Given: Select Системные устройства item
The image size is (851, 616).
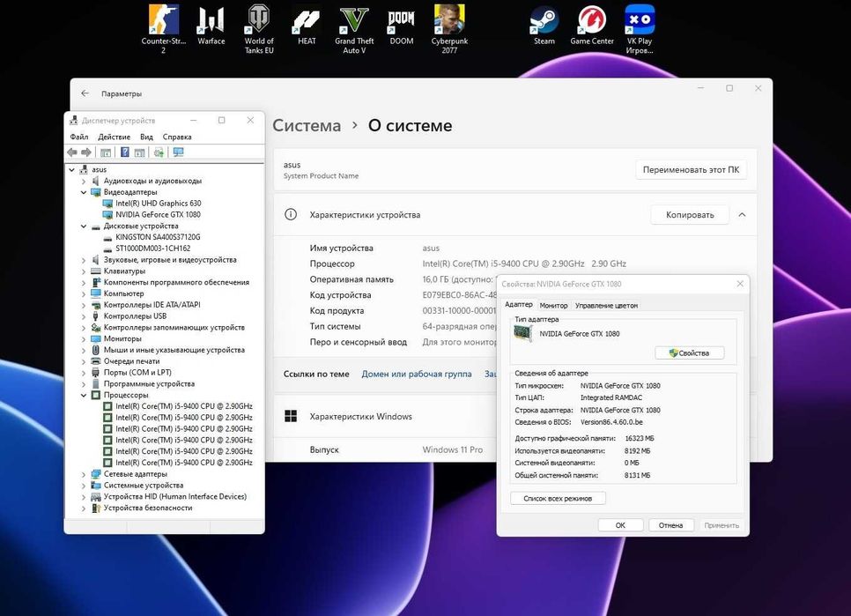Looking at the screenshot, I should pos(144,486).
